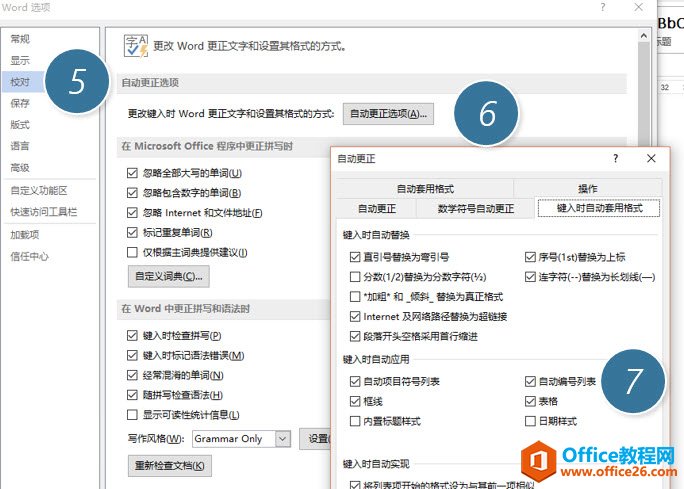The image size is (684, 489).
Task: Select 校对 category in sidebar
Action: click(20, 82)
